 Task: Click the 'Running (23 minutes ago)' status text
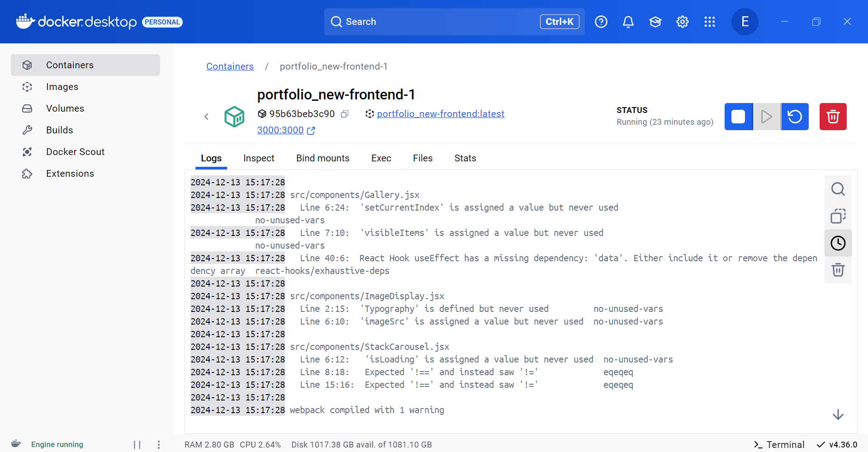pyautogui.click(x=665, y=122)
